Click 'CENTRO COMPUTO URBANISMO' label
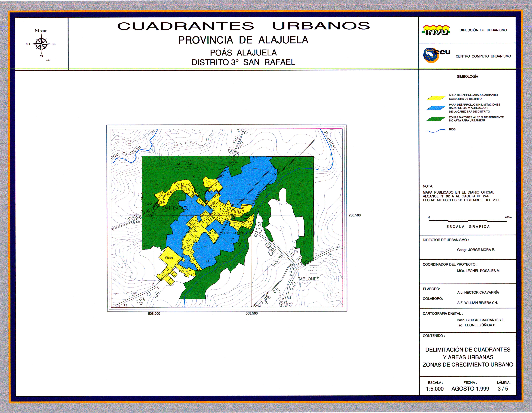The image size is (532, 413). coord(483,56)
